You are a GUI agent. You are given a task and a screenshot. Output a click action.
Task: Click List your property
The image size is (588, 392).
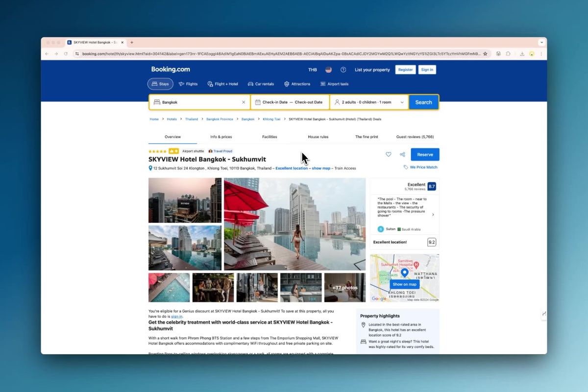coord(372,70)
